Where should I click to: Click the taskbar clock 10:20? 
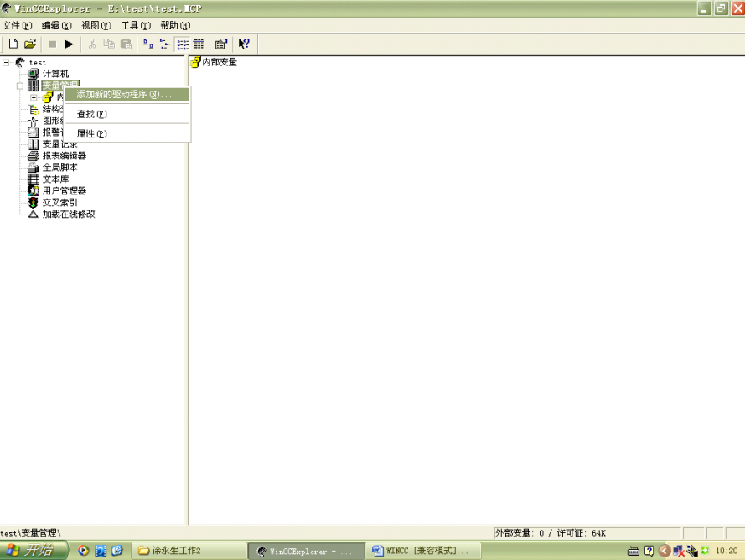click(x=727, y=551)
